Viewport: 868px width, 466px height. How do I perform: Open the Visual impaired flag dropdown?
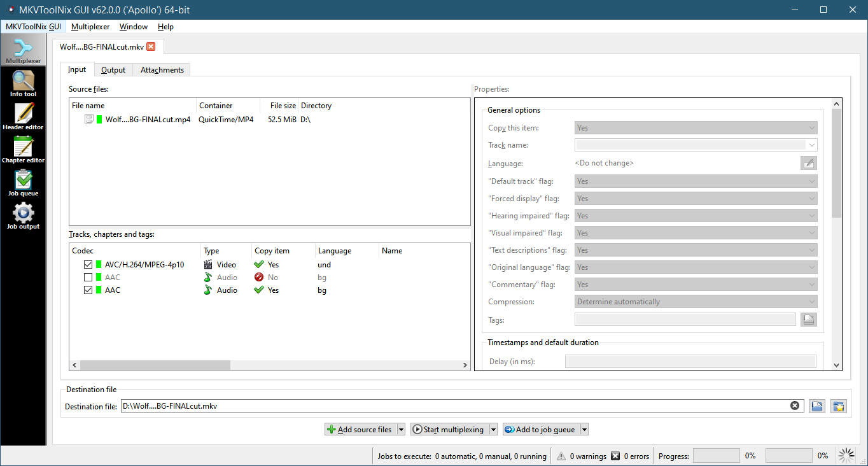point(696,233)
